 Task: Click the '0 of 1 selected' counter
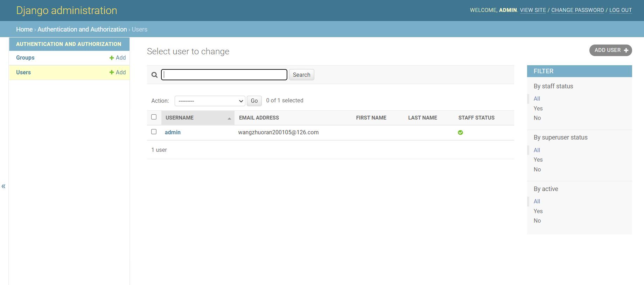click(285, 101)
